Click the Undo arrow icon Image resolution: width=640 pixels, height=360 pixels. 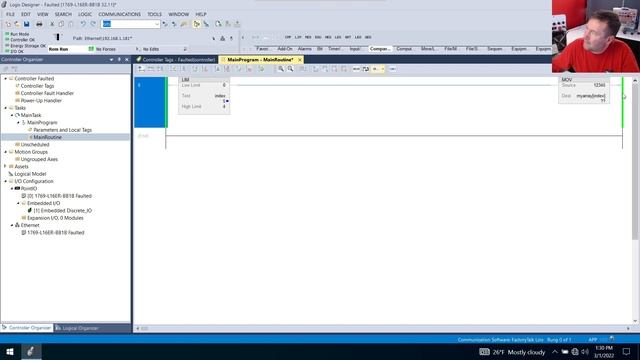click(83, 24)
